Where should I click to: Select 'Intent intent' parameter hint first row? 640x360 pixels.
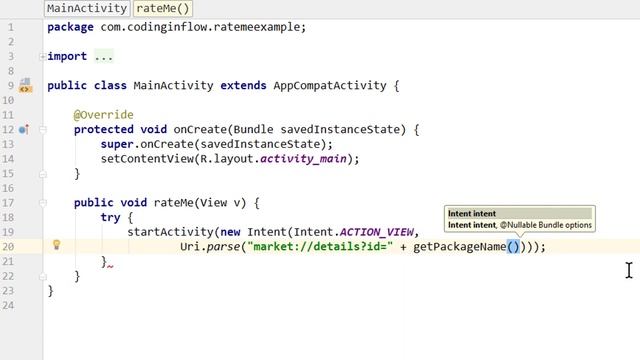(519, 213)
